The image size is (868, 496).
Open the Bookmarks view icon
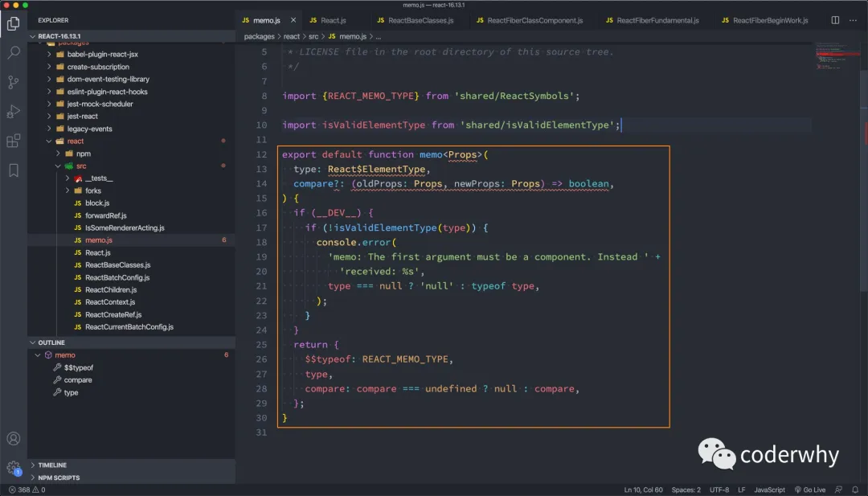14,170
